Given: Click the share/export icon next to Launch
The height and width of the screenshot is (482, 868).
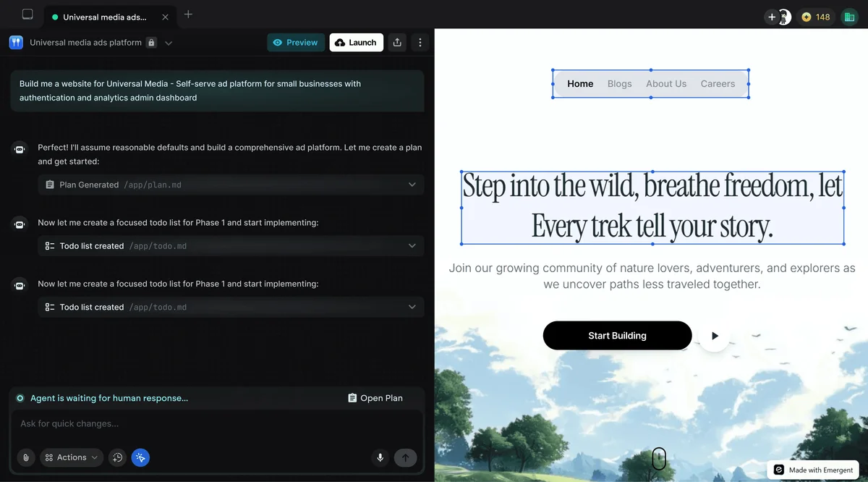Looking at the screenshot, I should coord(396,42).
